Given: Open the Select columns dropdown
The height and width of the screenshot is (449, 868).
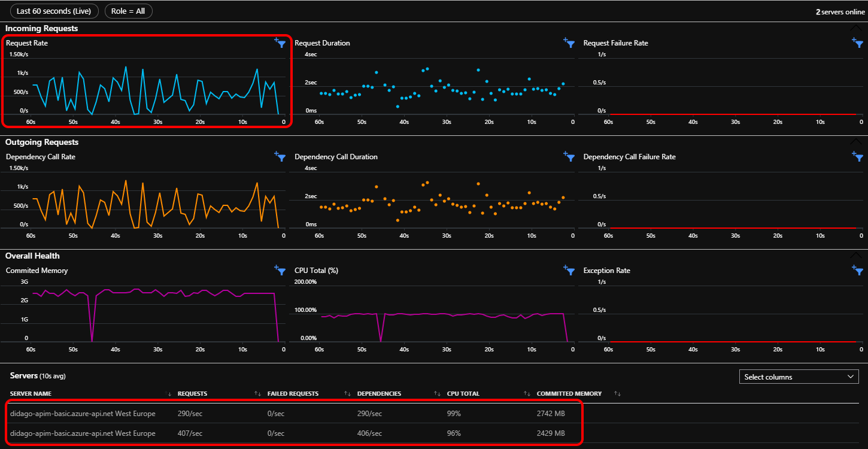Looking at the screenshot, I should pyautogui.click(x=799, y=377).
